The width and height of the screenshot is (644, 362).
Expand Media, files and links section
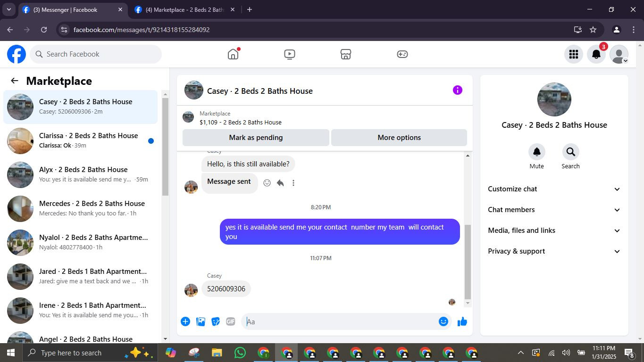pos(554,230)
